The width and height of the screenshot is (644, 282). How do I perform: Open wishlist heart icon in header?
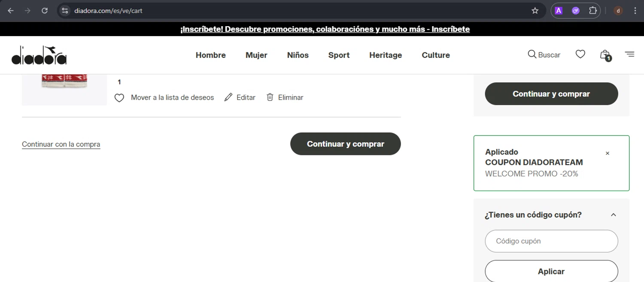[x=580, y=55]
